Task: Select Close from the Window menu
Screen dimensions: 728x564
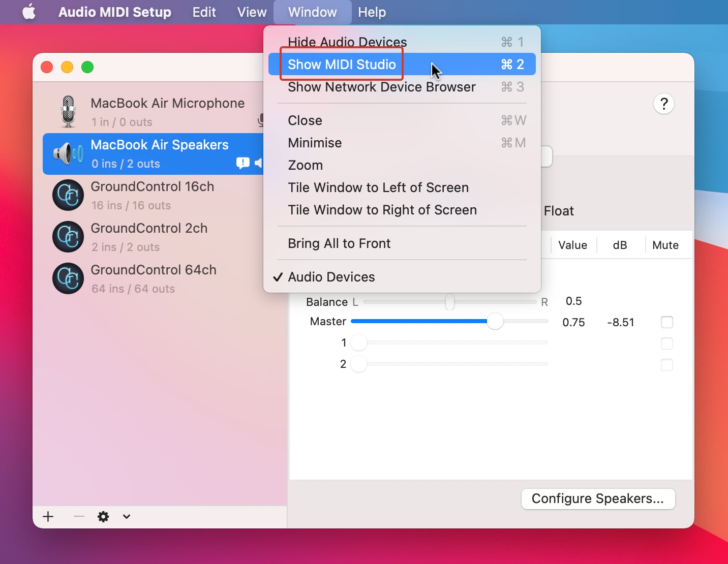Action: [x=402, y=120]
